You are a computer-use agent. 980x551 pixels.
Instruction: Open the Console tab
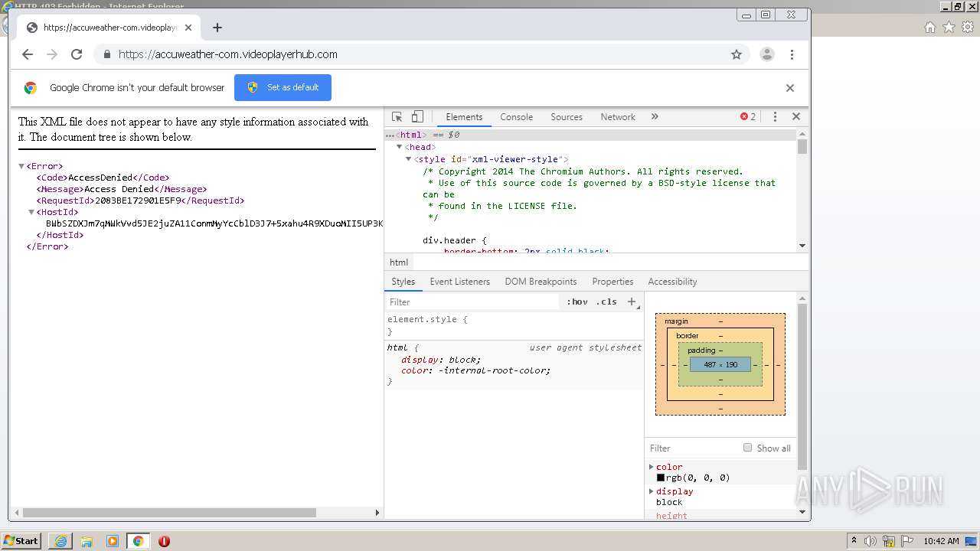[x=516, y=117]
